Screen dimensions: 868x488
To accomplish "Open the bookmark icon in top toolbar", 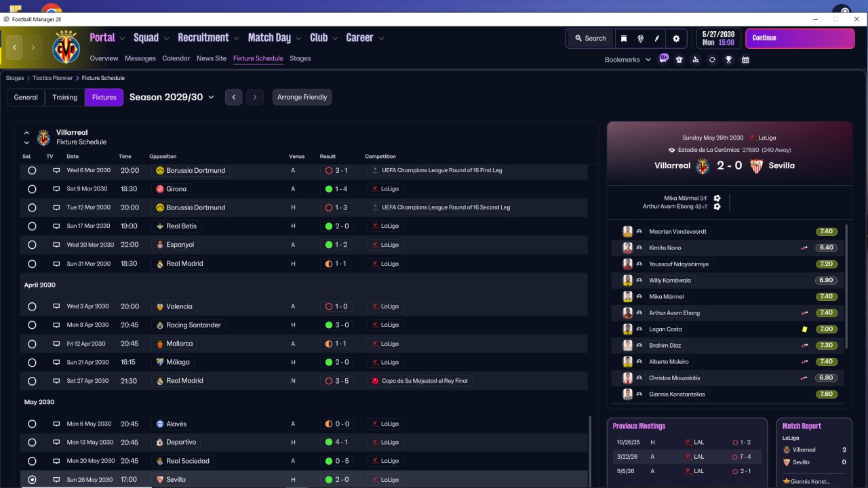I will coord(624,39).
